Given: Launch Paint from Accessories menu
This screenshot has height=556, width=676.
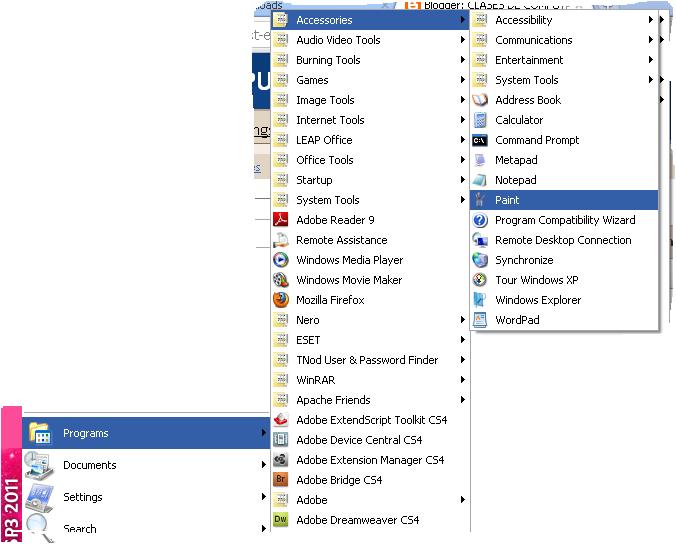Looking at the screenshot, I should click(x=564, y=200).
